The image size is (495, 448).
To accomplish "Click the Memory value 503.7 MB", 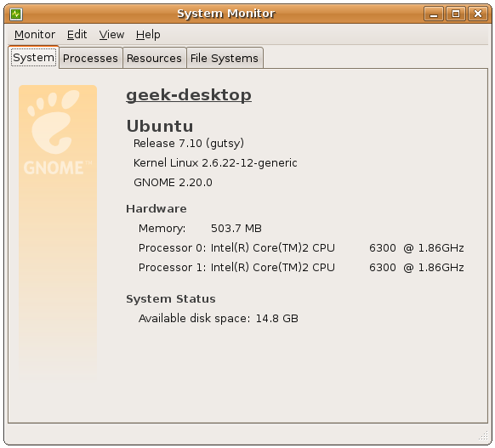I will click(x=236, y=228).
